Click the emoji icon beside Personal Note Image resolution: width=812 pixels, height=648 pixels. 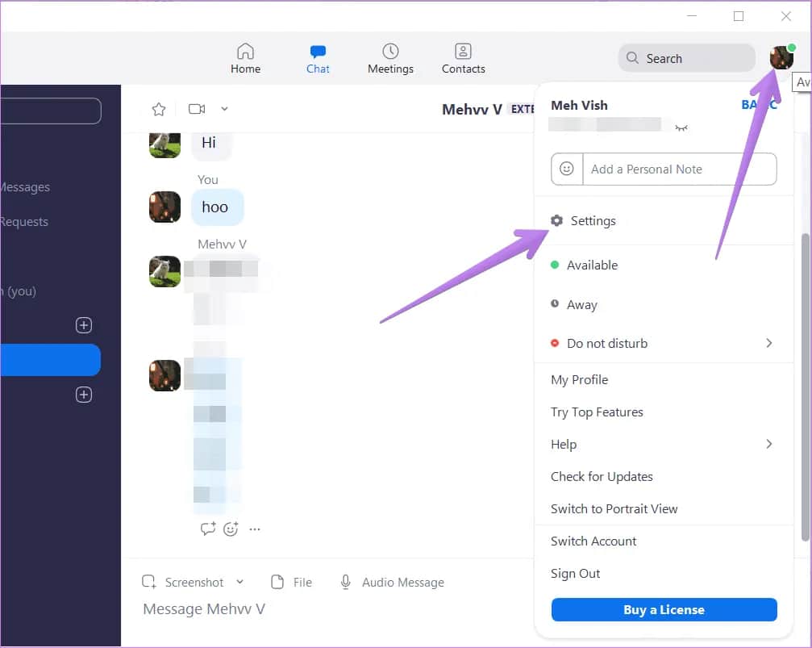(x=567, y=169)
